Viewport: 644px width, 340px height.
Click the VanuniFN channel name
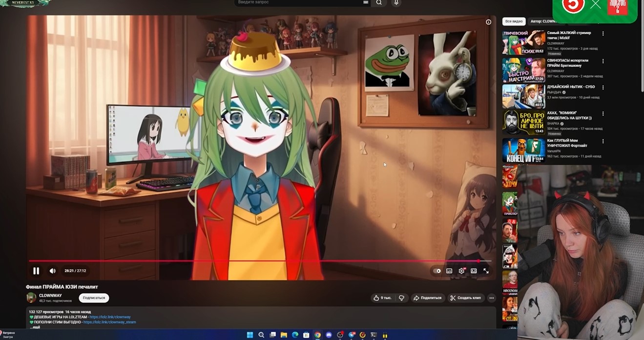click(554, 151)
